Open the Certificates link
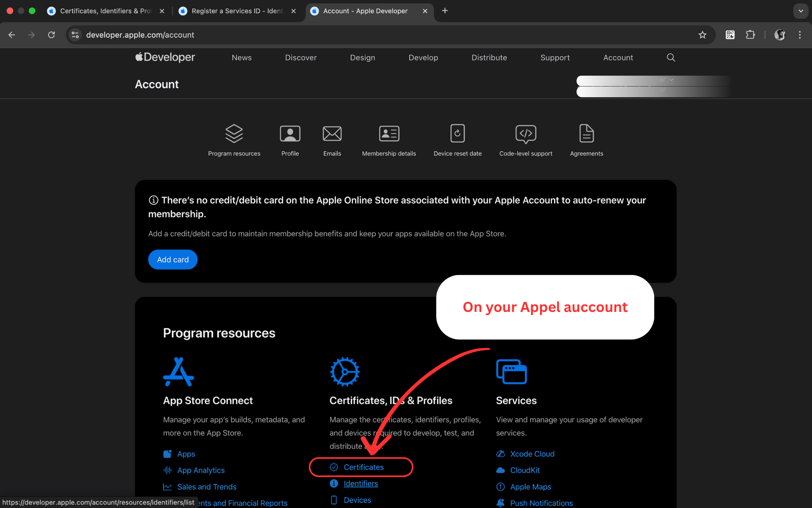 (x=363, y=467)
